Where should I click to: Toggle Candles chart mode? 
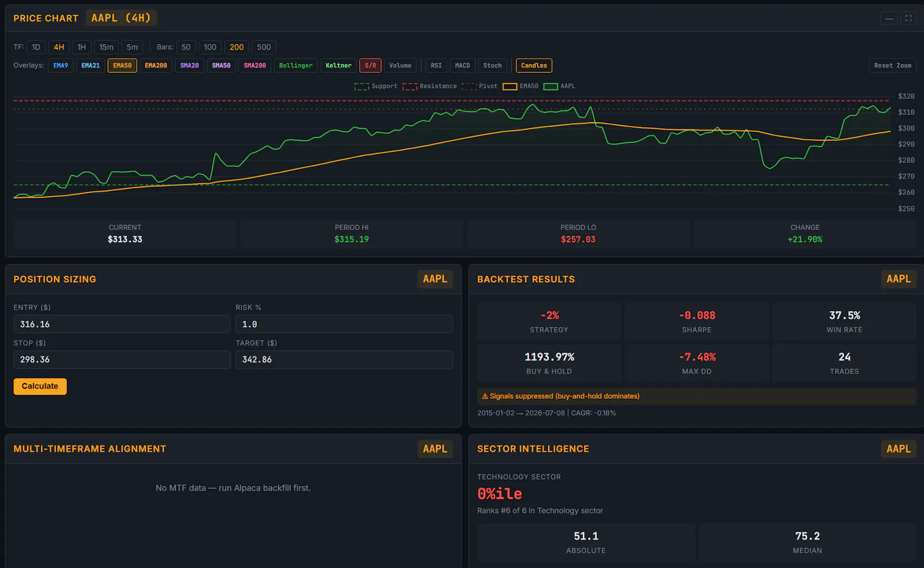pos(534,66)
